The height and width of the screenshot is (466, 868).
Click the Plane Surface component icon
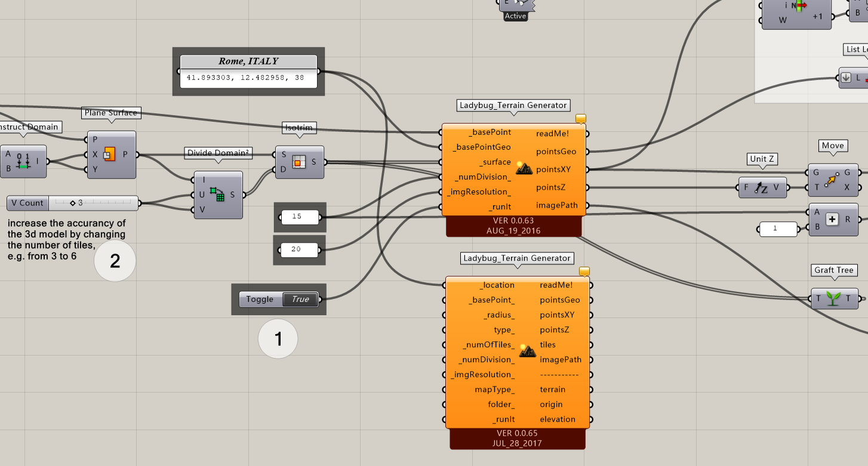(x=110, y=155)
